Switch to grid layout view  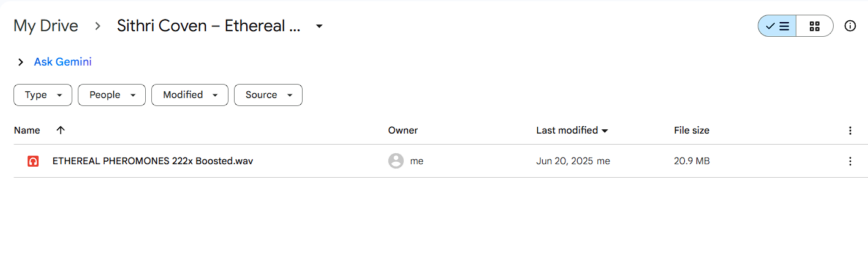point(815,26)
